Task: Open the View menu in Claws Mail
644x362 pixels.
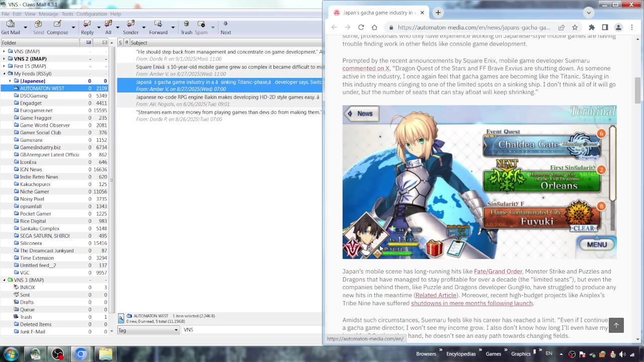Action: [x=30, y=14]
